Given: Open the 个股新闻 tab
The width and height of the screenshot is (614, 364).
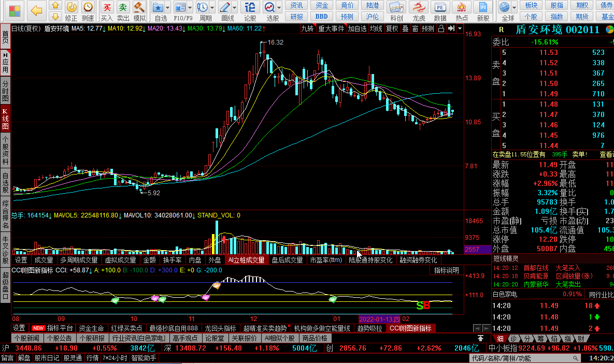Looking at the screenshot, I should (26, 338).
